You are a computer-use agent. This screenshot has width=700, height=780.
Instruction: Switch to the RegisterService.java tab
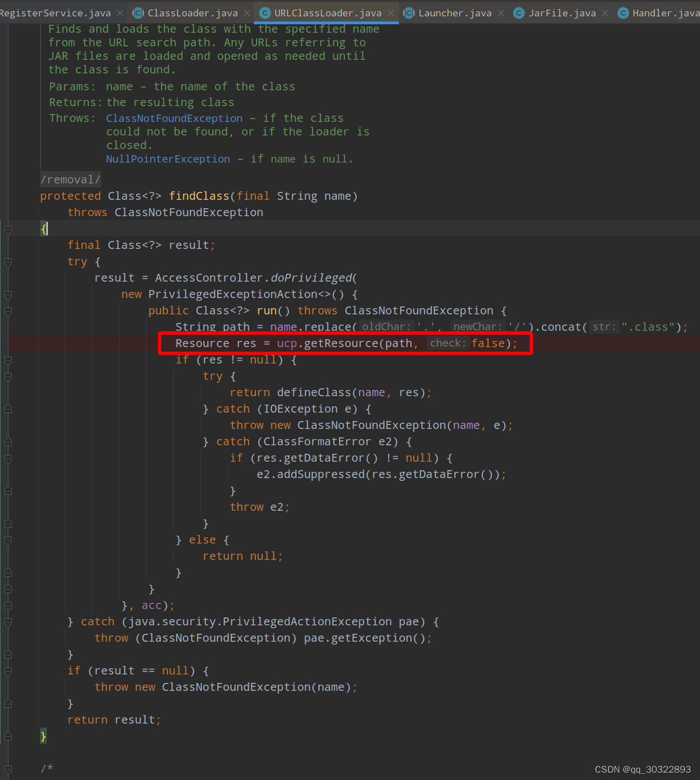pyautogui.click(x=54, y=12)
